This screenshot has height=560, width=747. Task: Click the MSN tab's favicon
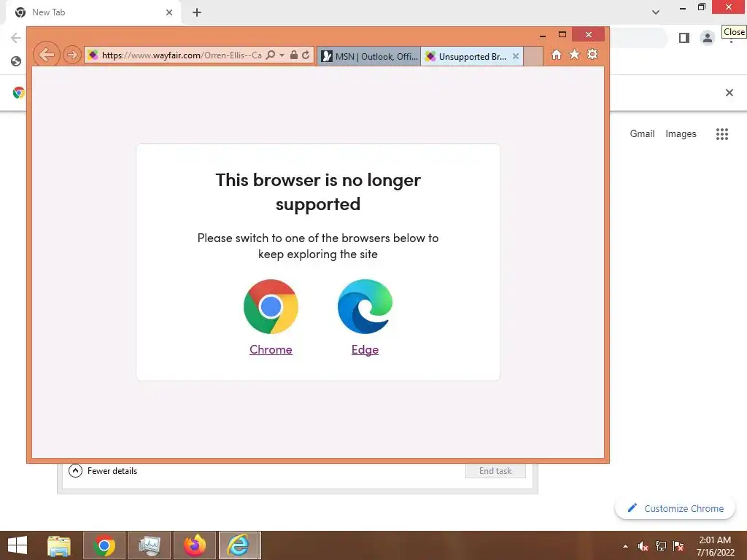[326, 56]
